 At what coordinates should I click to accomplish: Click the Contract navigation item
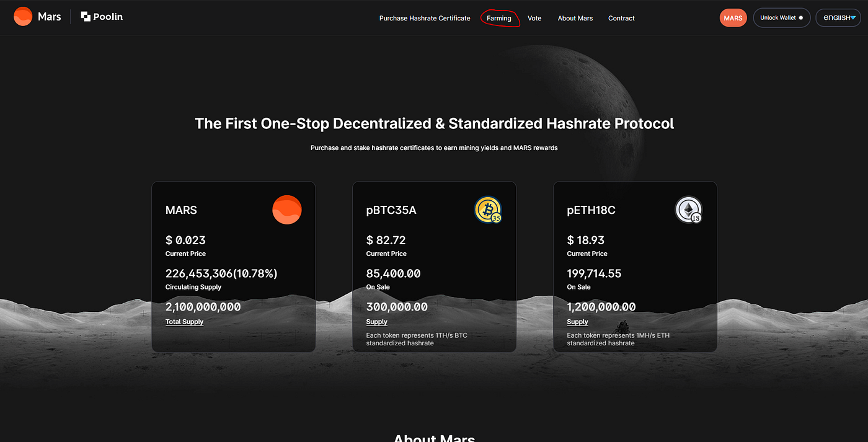621,18
